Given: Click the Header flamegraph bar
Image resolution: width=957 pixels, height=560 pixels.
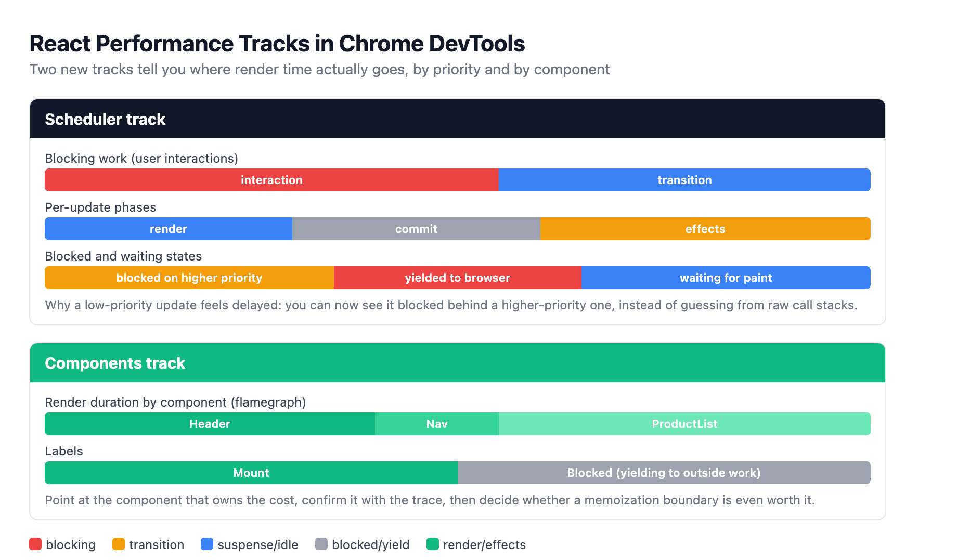Looking at the screenshot, I should pos(210,424).
